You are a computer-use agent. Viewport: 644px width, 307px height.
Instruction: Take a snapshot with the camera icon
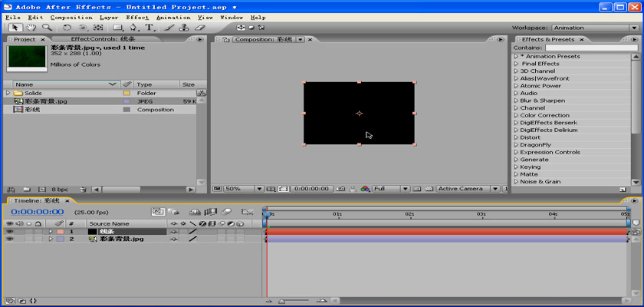(340, 189)
